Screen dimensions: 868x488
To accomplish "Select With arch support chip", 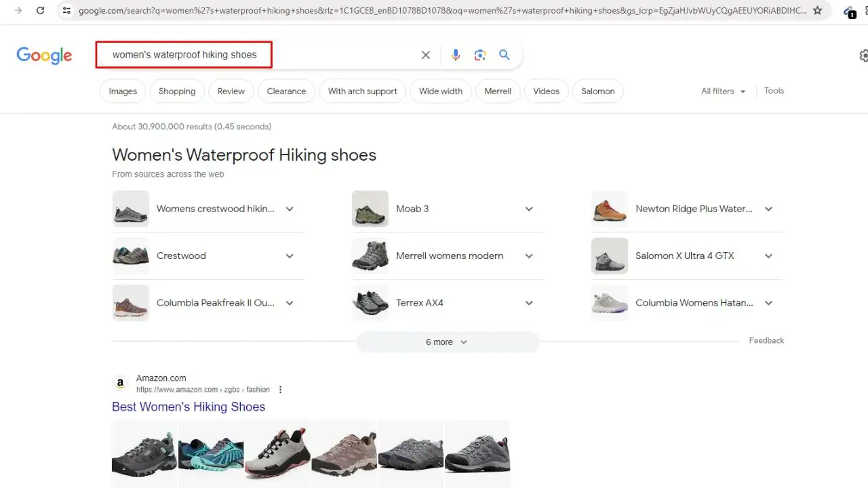I will (363, 91).
